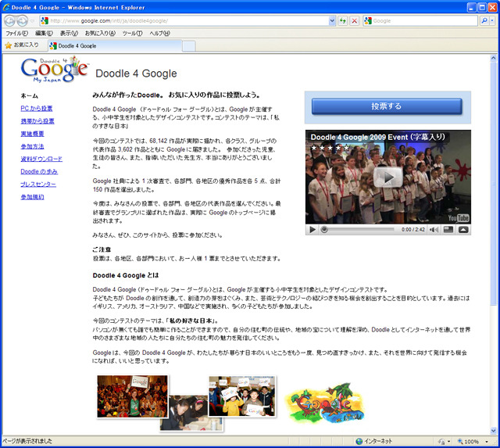Click the green Refresh page icon
The image size is (500, 448).
click(343, 21)
